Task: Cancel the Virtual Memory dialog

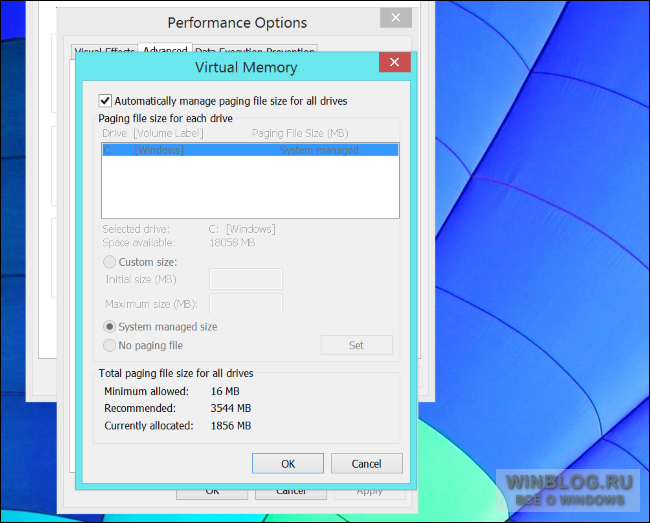Action: pyautogui.click(x=366, y=463)
